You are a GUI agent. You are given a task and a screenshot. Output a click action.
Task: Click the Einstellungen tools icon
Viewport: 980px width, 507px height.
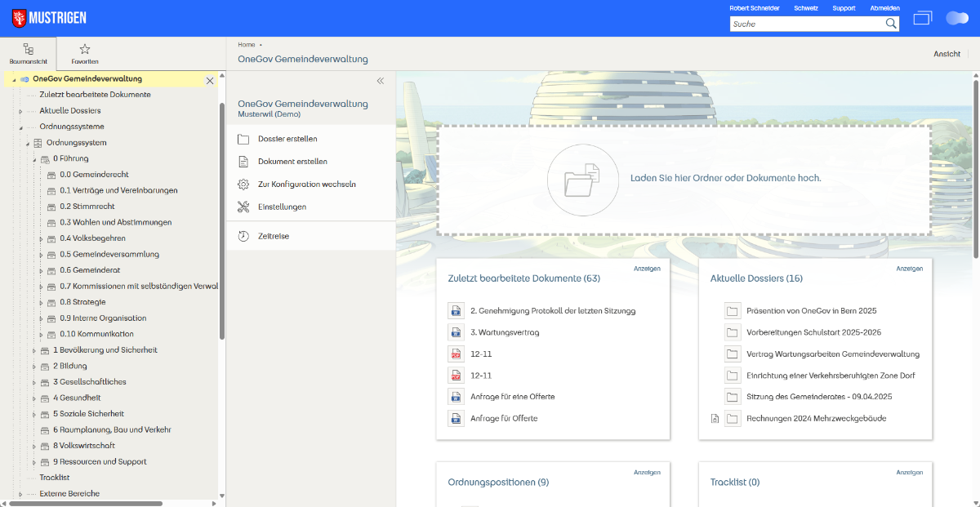click(x=243, y=207)
